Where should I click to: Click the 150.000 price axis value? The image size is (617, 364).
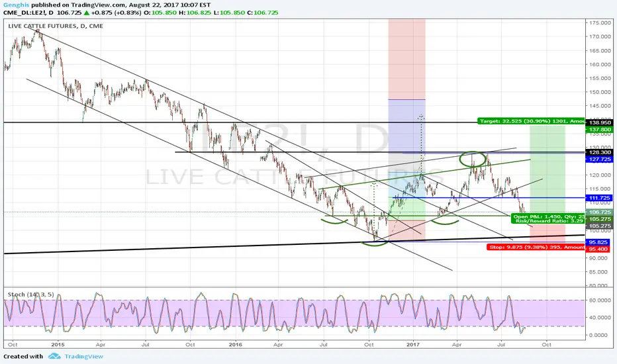(600, 92)
